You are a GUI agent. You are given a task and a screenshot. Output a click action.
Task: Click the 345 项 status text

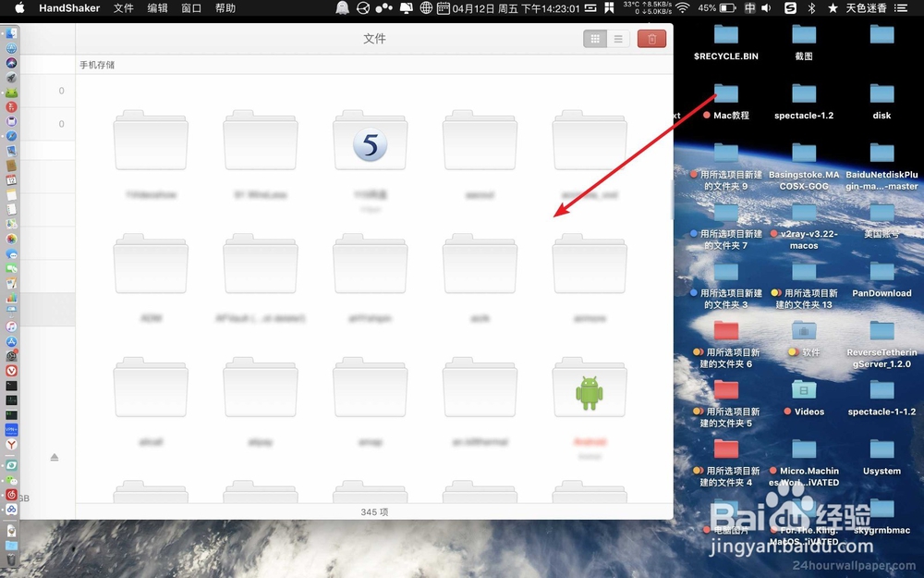[374, 512]
